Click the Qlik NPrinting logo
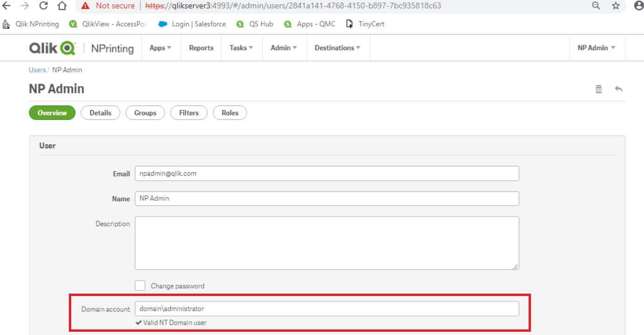Screen dimensions: 644x335 click(81, 48)
